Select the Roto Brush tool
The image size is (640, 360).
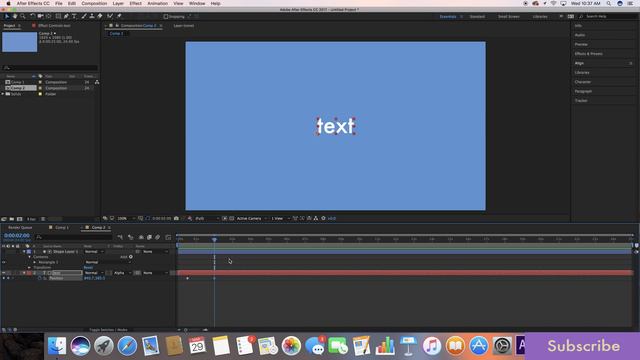pos(110,16)
